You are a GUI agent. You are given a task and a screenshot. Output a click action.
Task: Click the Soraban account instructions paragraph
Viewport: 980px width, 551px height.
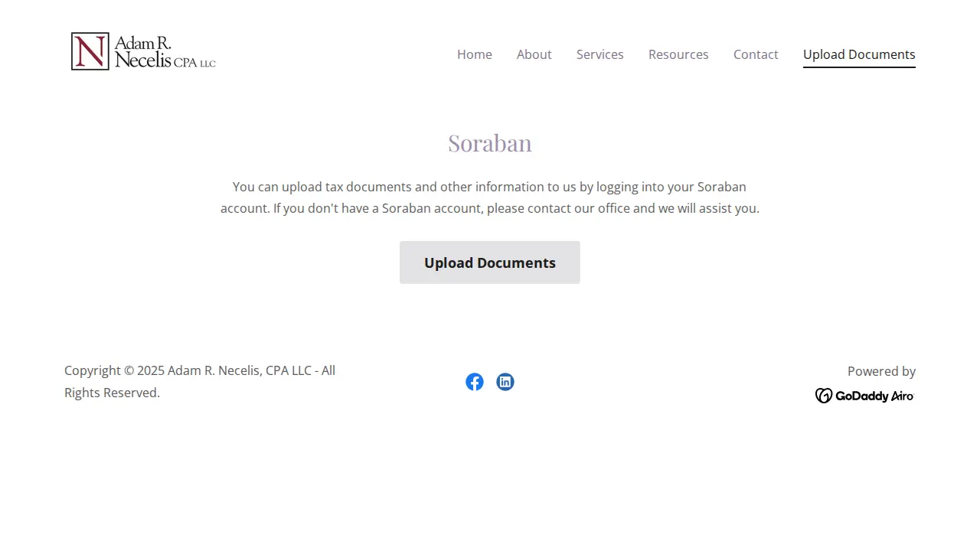(x=490, y=197)
